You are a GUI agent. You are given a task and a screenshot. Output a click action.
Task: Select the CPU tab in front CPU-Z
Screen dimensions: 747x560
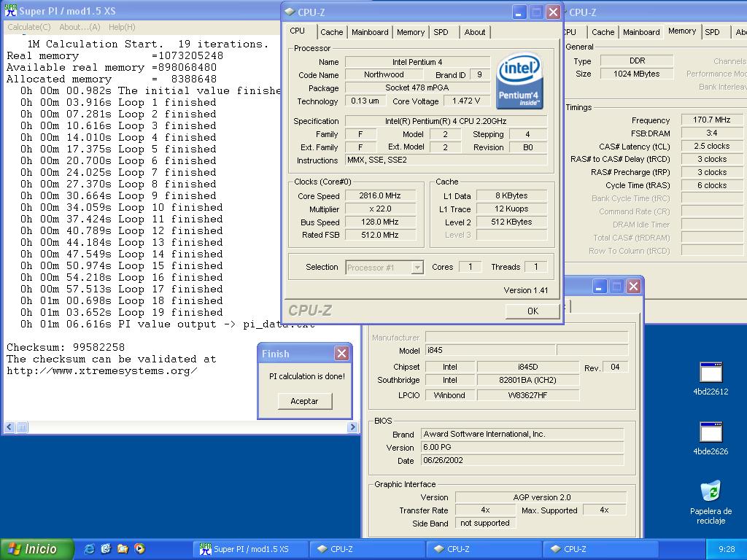point(298,31)
